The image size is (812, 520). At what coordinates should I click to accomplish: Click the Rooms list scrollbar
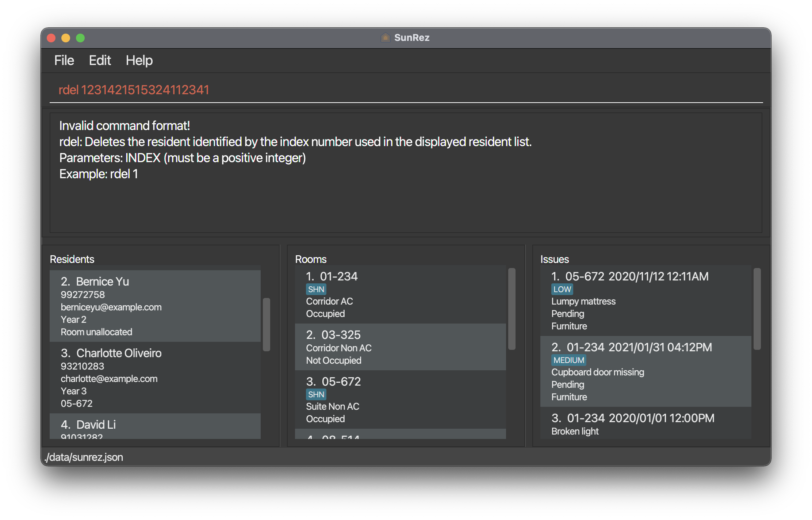coord(512,309)
